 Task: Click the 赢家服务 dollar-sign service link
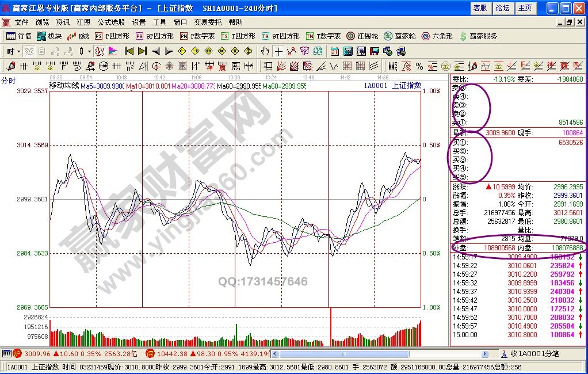479,36
